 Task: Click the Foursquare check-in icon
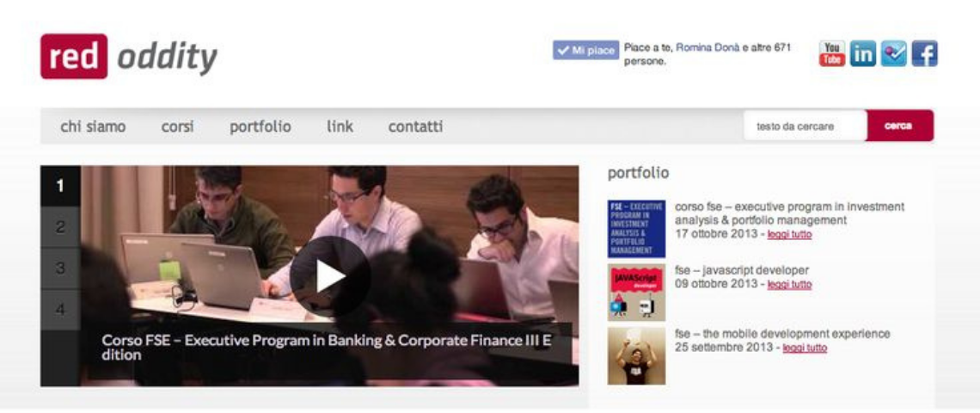click(x=894, y=54)
